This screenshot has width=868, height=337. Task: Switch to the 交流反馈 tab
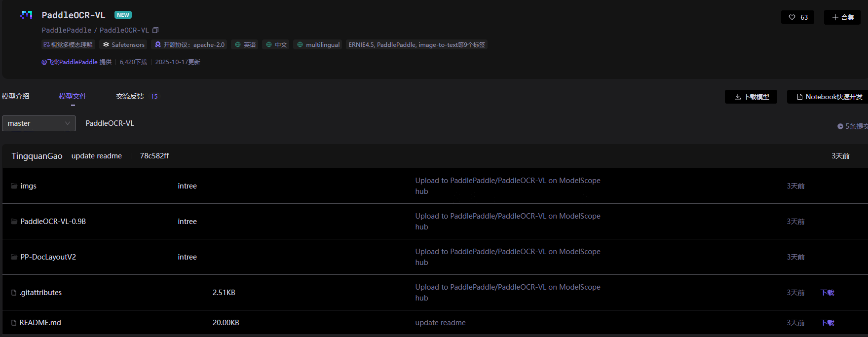coord(130,96)
